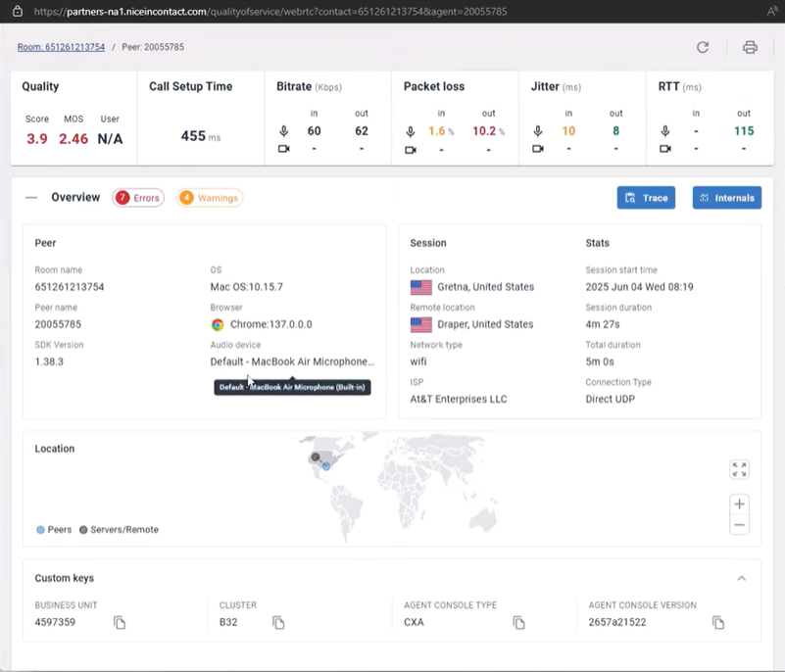
Task: Zoom in on the location map
Action: (x=740, y=504)
